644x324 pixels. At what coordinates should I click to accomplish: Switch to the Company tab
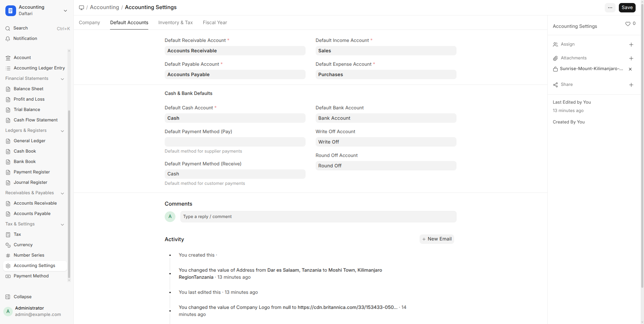tap(89, 22)
